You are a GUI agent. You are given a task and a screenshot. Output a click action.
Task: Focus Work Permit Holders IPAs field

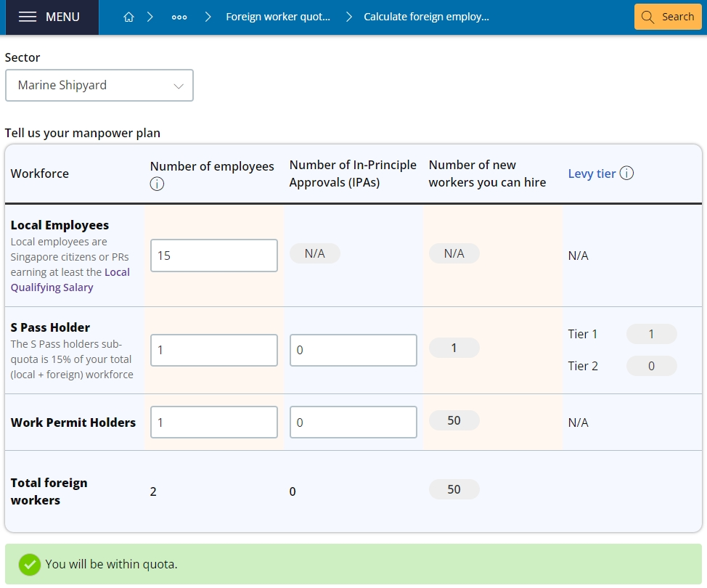tap(353, 422)
